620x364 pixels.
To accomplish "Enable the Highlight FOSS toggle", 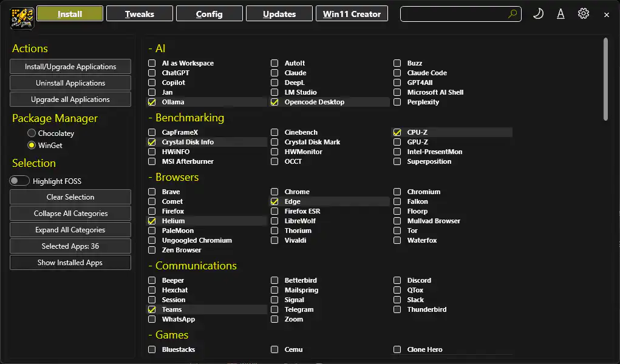I will (19, 181).
